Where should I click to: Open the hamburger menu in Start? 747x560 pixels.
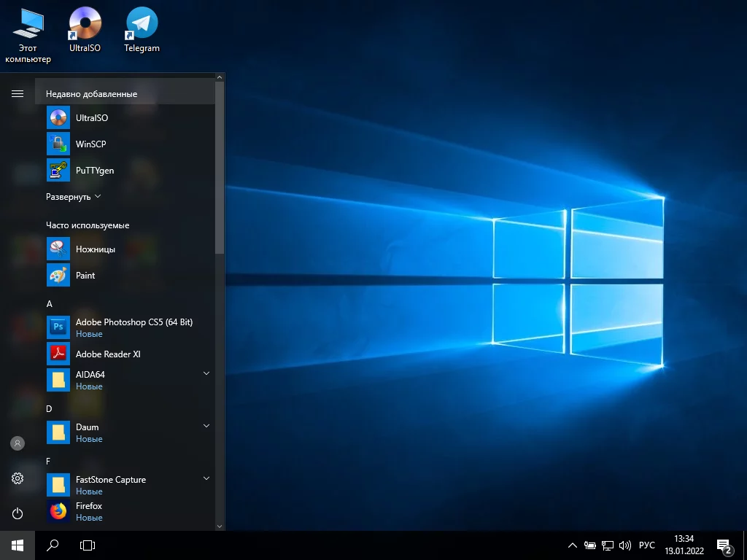18,93
